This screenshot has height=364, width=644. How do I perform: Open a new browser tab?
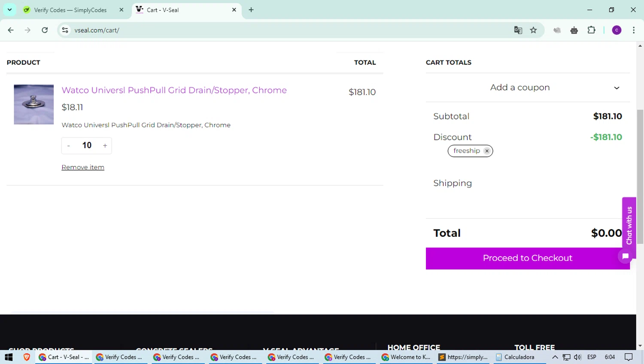(251, 10)
